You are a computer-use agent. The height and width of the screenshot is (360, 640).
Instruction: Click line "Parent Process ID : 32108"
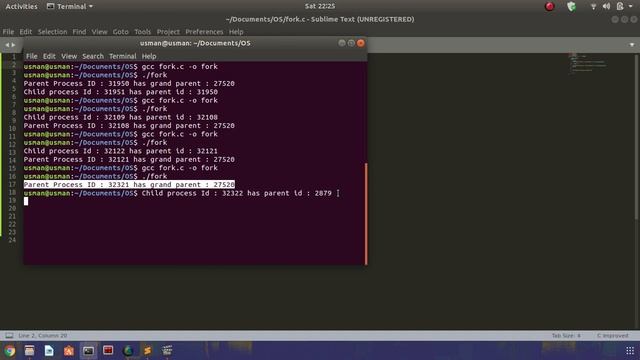coord(129,126)
